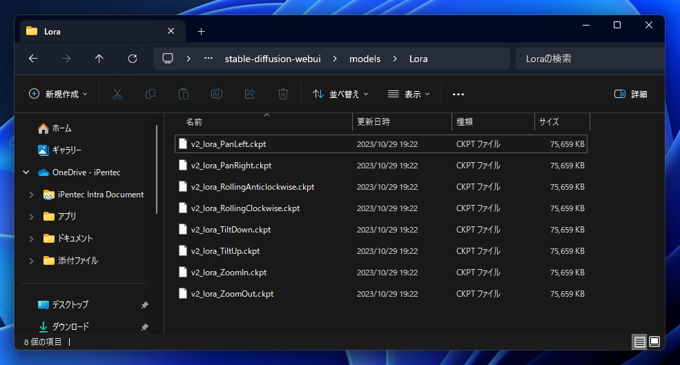Refresh the Lora folder view
This screenshot has width=680, height=365.
[132, 59]
